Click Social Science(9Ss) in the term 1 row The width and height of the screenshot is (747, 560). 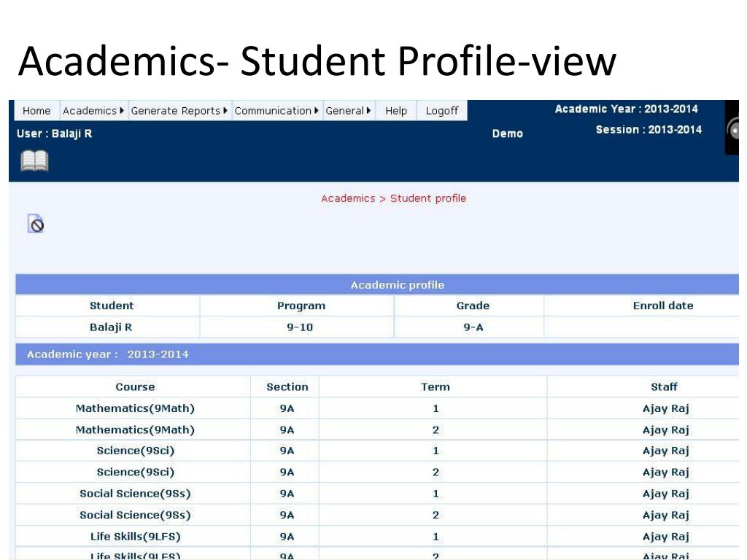coord(135,494)
